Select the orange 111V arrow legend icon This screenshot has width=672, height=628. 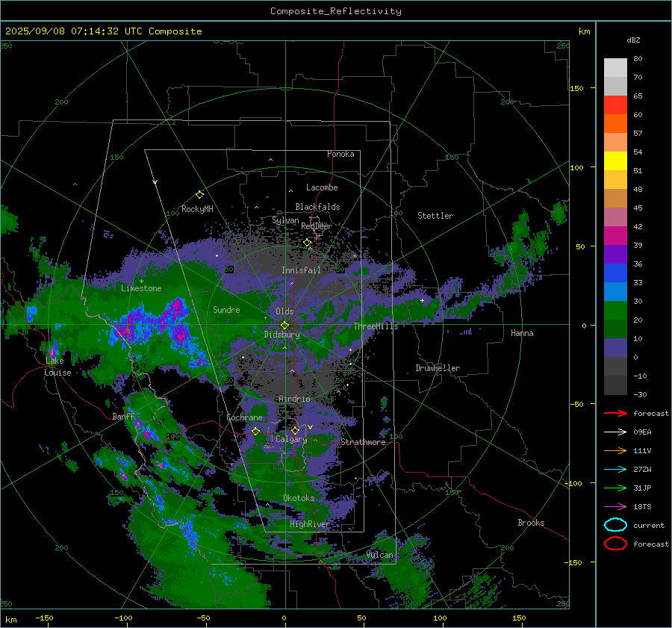(615, 450)
